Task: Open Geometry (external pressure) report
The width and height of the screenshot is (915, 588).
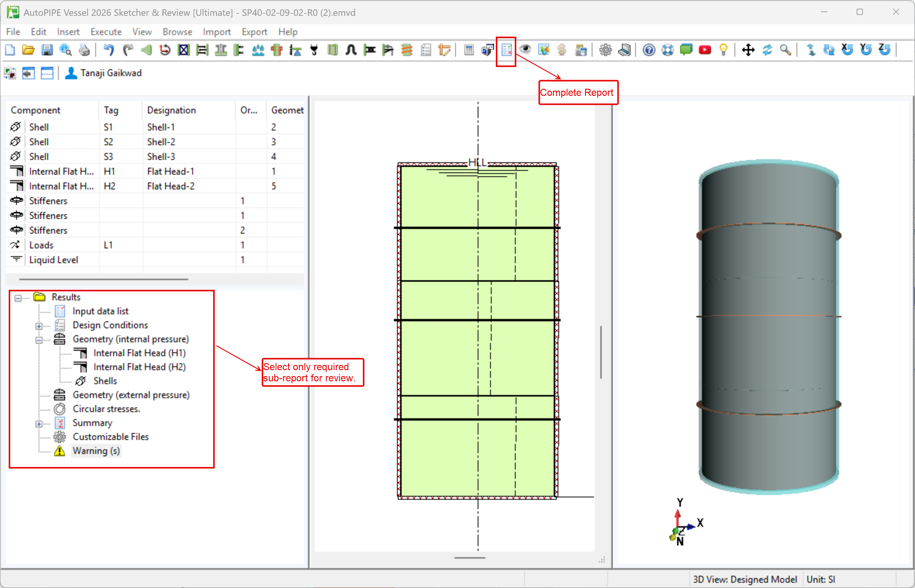Action: pos(131,395)
